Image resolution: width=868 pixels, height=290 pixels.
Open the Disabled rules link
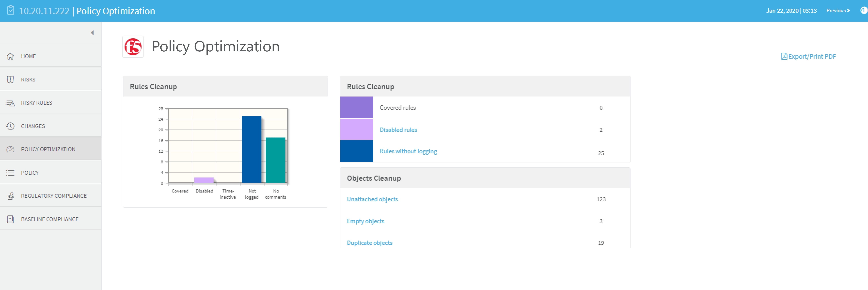398,130
